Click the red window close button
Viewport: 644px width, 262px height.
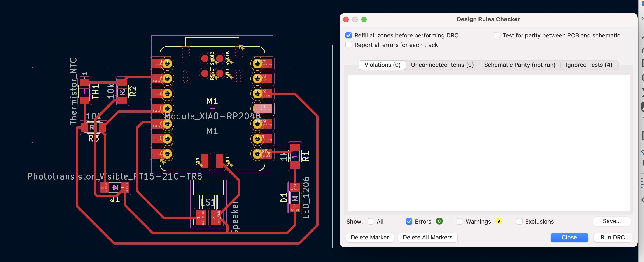[346, 19]
